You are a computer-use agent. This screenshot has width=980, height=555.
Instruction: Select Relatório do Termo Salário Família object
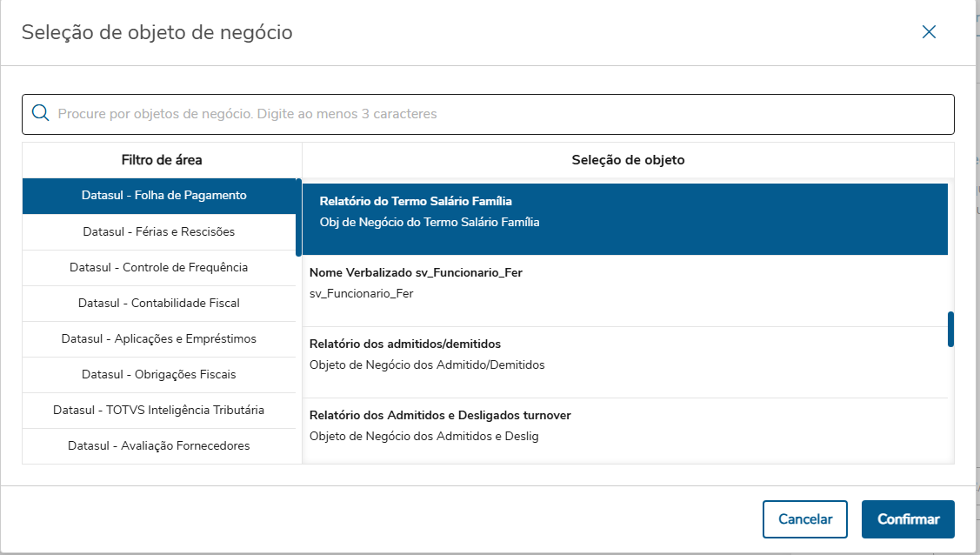pyautogui.click(x=624, y=212)
